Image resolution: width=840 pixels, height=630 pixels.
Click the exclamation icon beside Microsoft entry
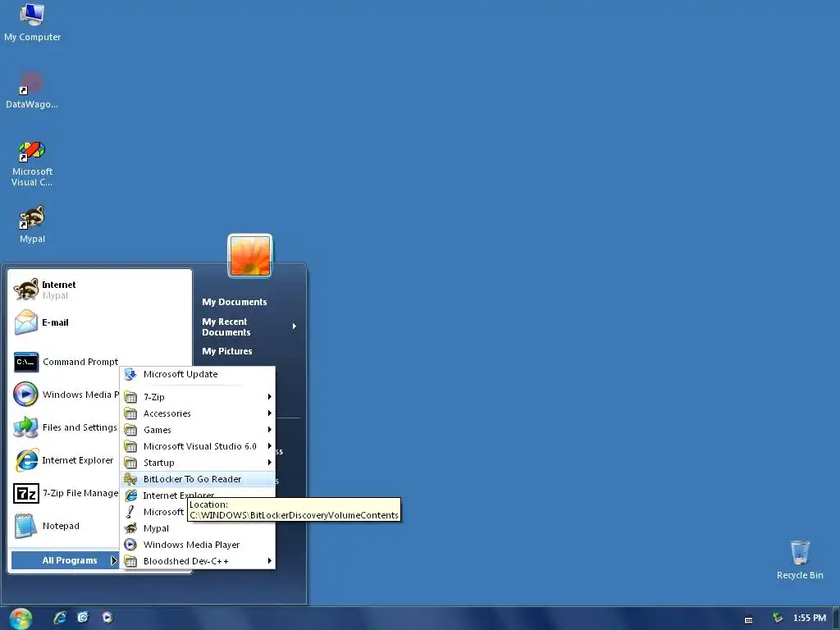(130, 512)
